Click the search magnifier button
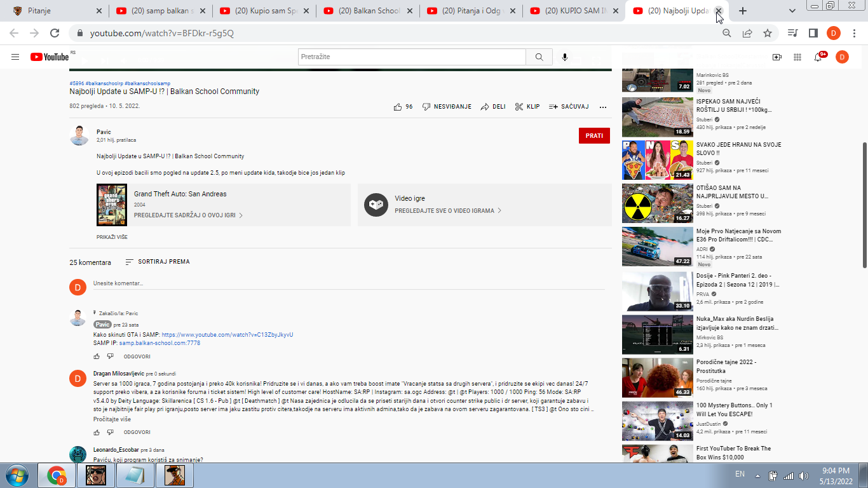The width and height of the screenshot is (868, 488). [x=539, y=57]
